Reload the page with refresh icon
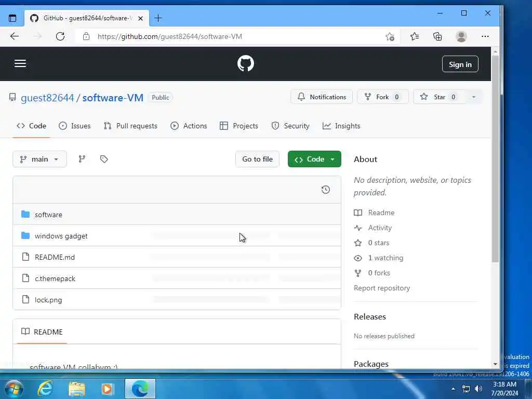This screenshot has height=399, width=532. [60, 36]
